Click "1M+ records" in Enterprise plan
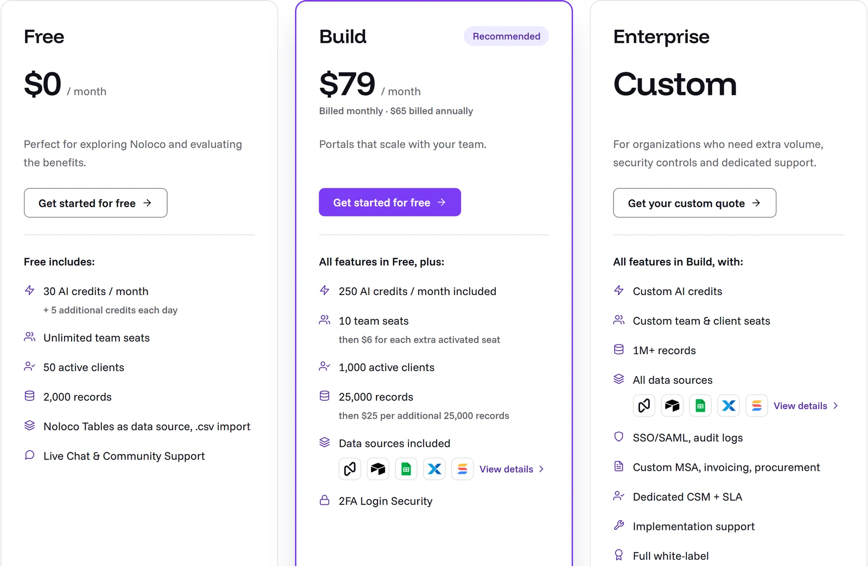The width and height of the screenshot is (868, 588). click(x=664, y=351)
